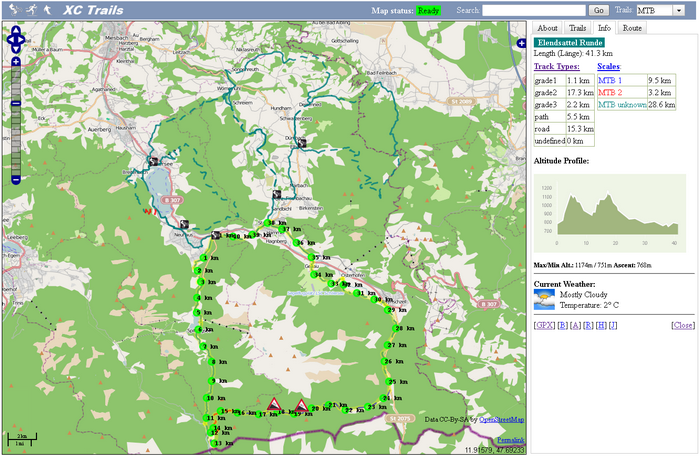Screen dimensions: 700x456
Task: Click the 28 km route marker
Action: click(x=398, y=328)
